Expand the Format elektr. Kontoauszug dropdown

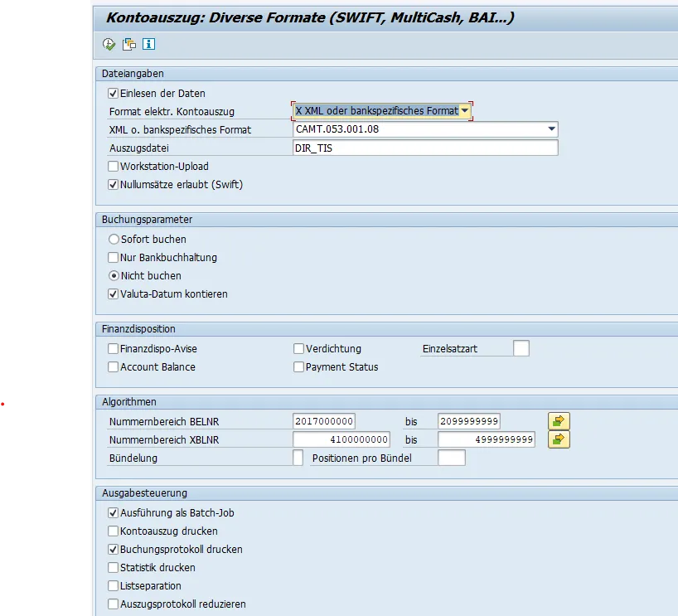click(466, 111)
